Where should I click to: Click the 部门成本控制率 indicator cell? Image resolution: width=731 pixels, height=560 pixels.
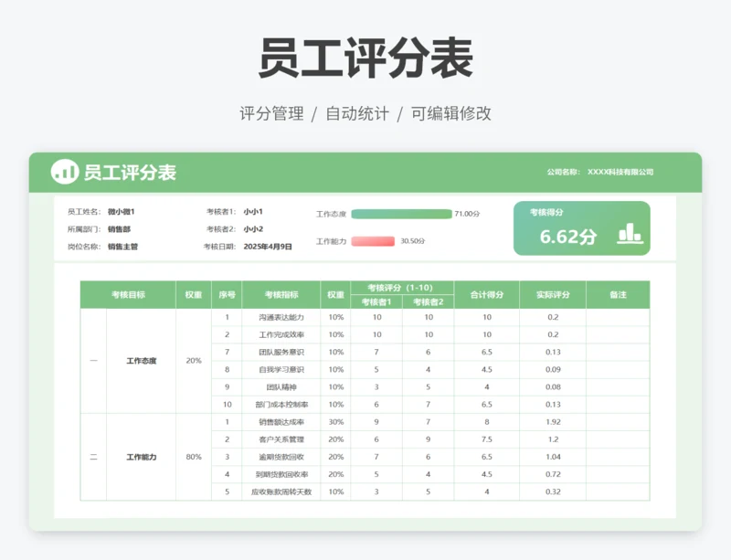281,405
